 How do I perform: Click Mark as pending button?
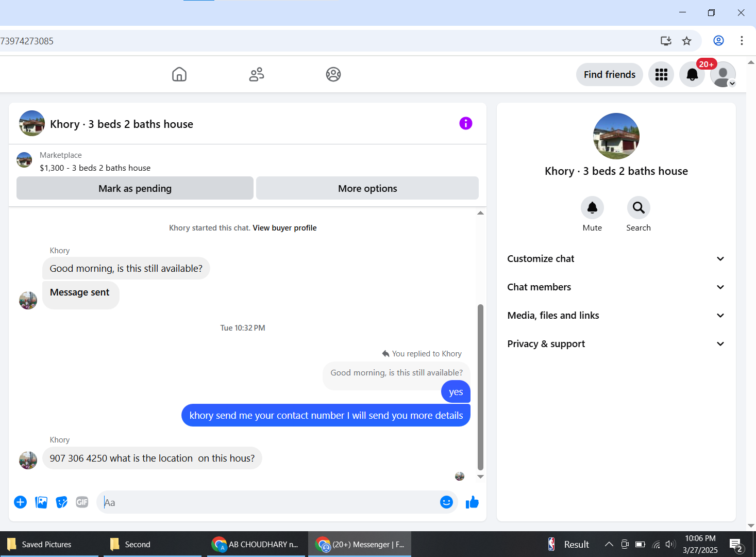click(135, 188)
